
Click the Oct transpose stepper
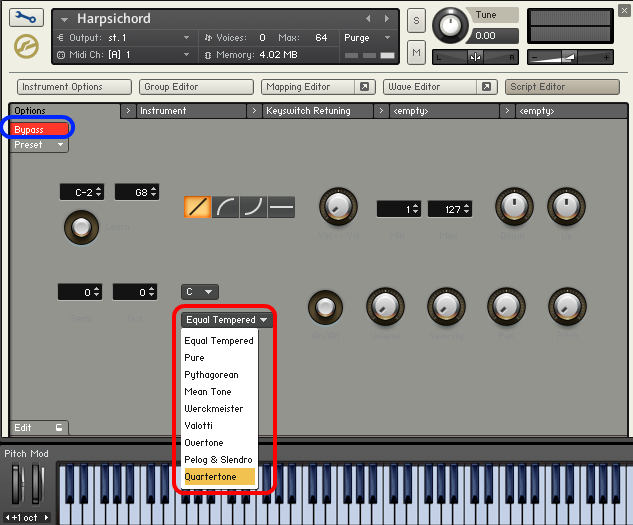click(135, 292)
